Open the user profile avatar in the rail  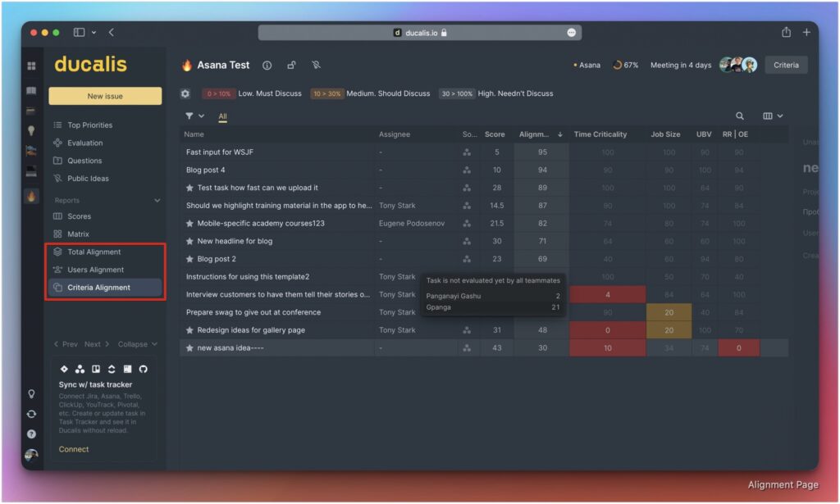(x=32, y=455)
